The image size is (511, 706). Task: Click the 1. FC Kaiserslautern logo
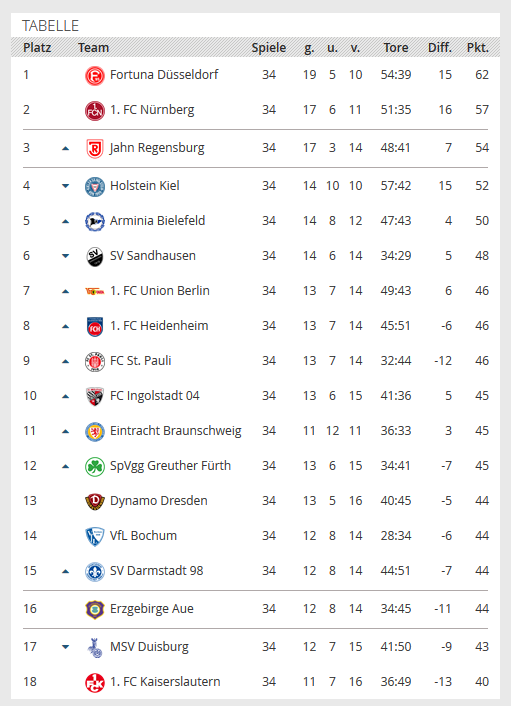click(x=95, y=682)
